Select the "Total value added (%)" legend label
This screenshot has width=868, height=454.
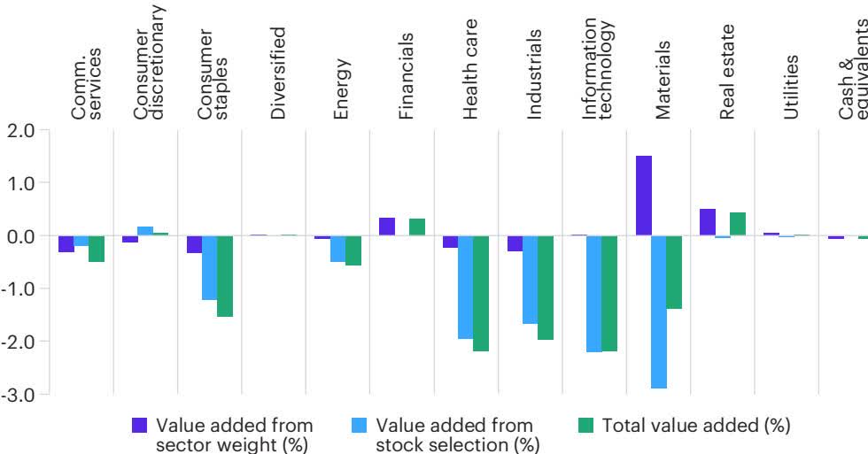[696, 427]
